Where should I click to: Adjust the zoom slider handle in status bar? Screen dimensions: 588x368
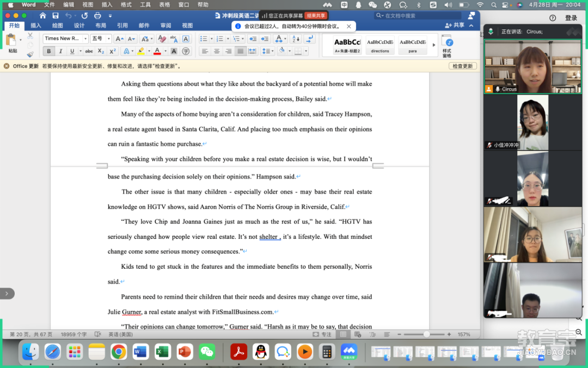tap(426, 334)
